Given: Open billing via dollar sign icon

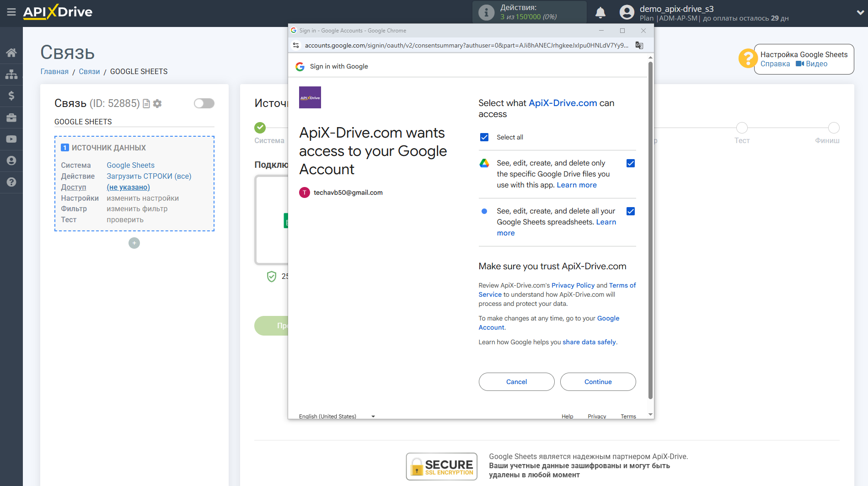Looking at the screenshot, I should (x=11, y=96).
